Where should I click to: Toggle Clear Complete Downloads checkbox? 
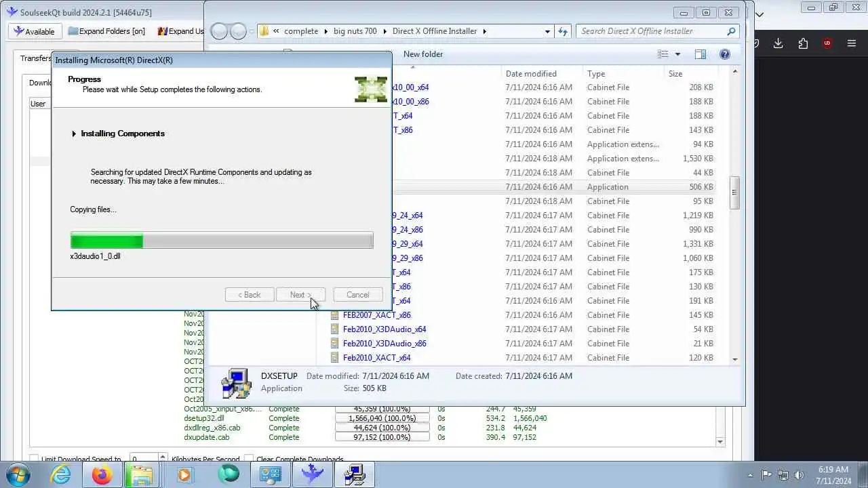(249, 460)
